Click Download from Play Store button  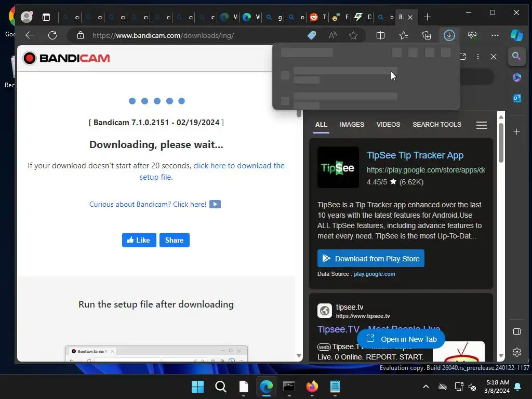point(370,259)
